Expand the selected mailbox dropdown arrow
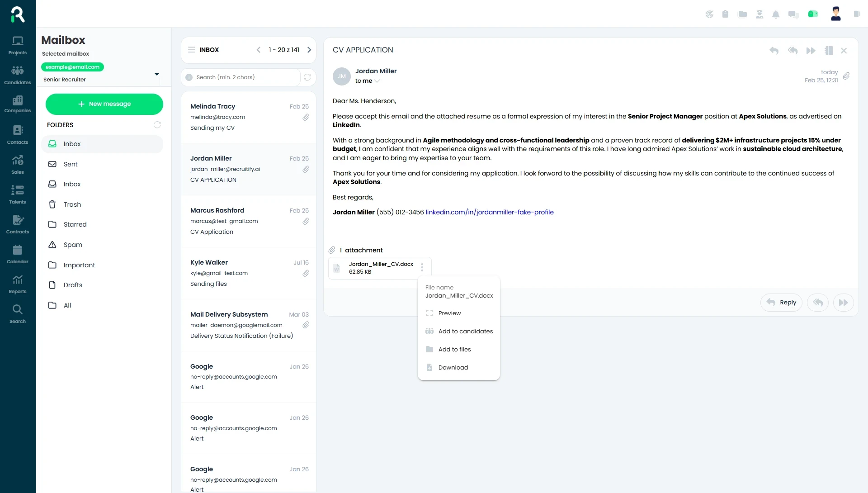868x493 pixels. pyautogui.click(x=156, y=74)
